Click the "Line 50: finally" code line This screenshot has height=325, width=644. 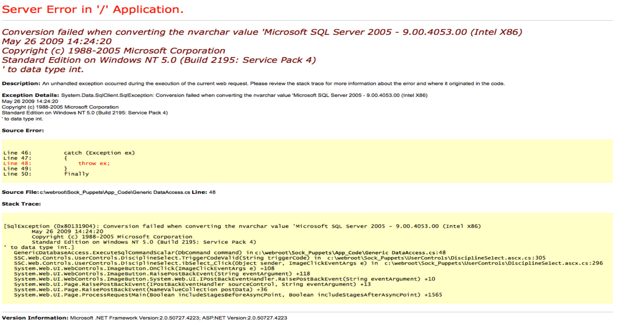46,174
